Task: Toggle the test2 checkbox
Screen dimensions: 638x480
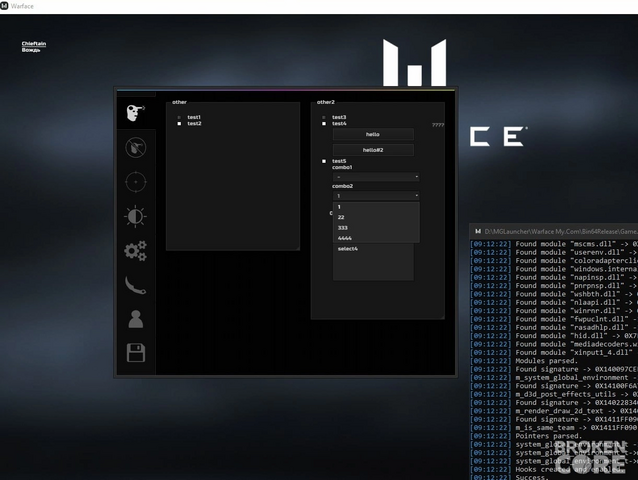Action: (x=179, y=123)
